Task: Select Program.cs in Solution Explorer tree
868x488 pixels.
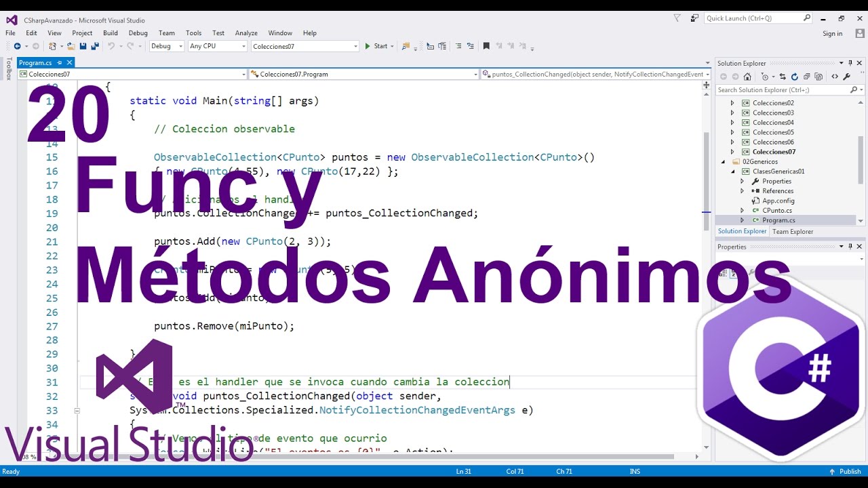Action: 778,220
